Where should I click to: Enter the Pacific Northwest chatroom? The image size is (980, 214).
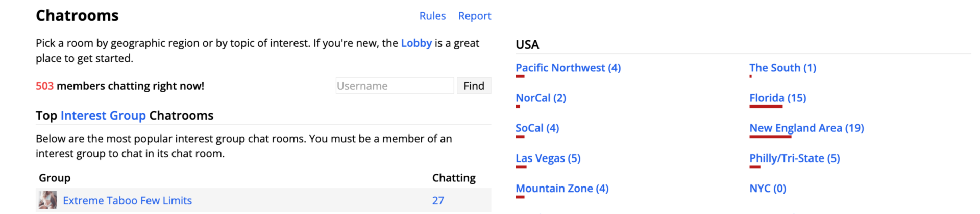[x=568, y=68]
